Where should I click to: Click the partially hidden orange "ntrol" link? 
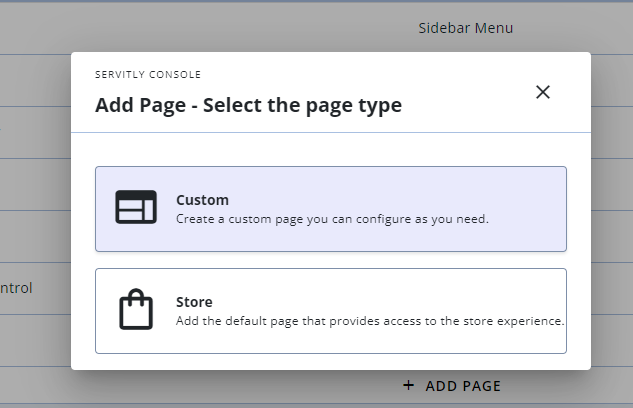[16, 288]
